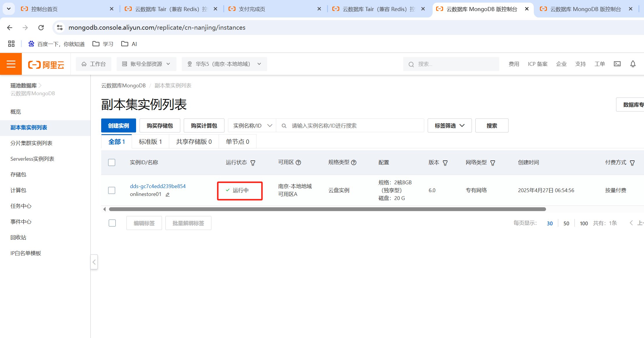Open the tab search dropdown arrow
Image resolution: width=644 pixels, height=338 pixels.
[9, 9]
